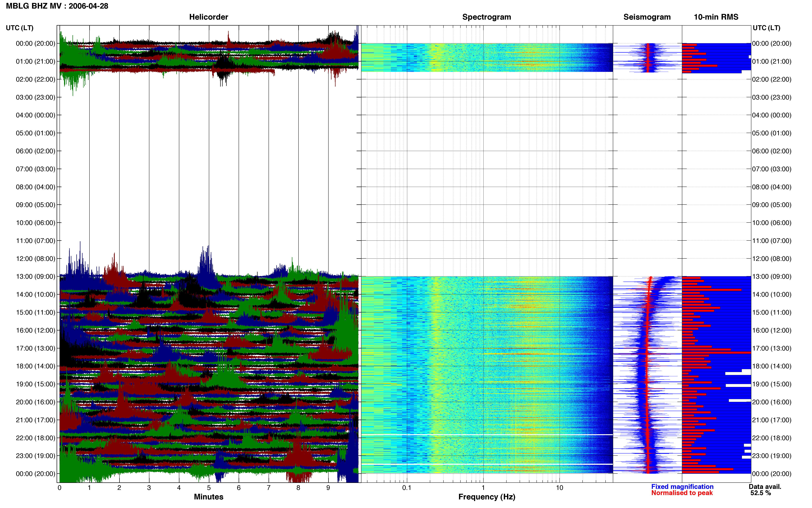Click 22:00 (18:00) on the RMS panel time axis
The width and height of the screenshot is (812, 508).
[x=772, y=438]
